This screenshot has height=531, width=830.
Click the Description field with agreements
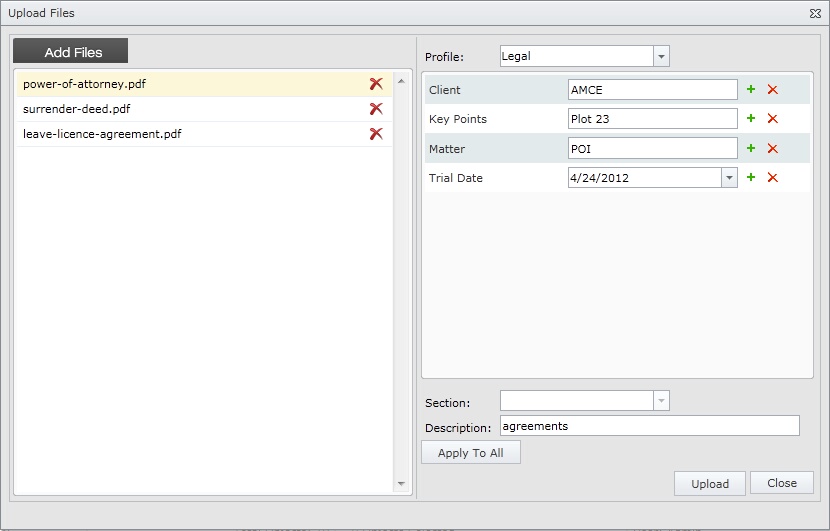click(649, 426)
